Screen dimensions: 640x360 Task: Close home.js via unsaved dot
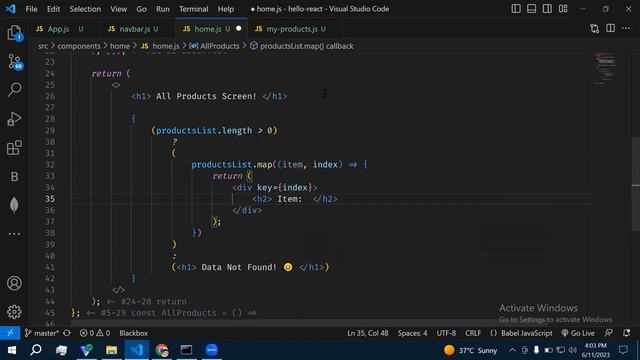pos(238,28)
